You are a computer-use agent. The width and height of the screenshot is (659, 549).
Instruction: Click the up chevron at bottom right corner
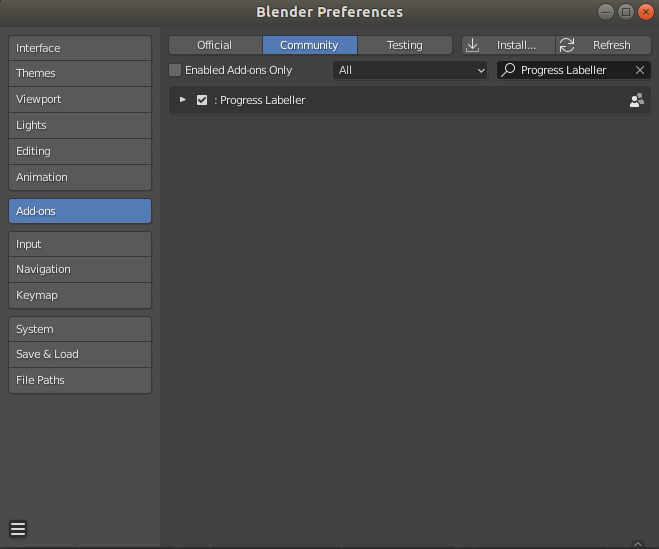pyautogui.click(x=638, y=544)
